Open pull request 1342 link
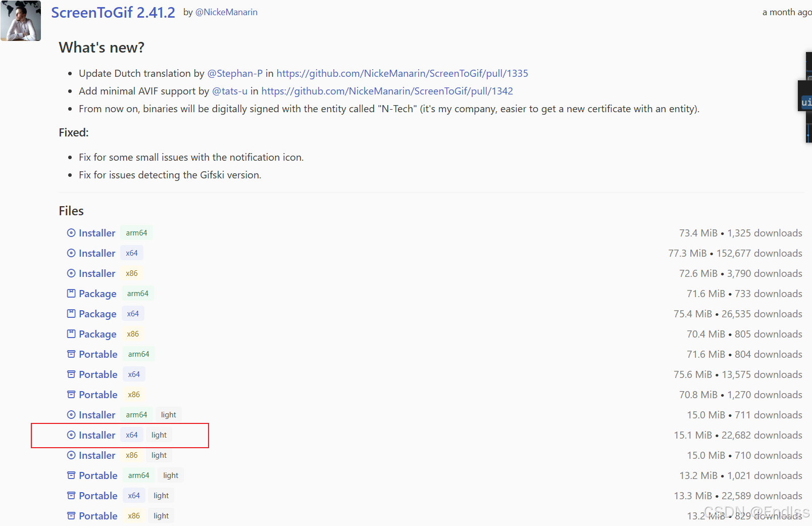 pyautogui.click(x=387, y=91)
